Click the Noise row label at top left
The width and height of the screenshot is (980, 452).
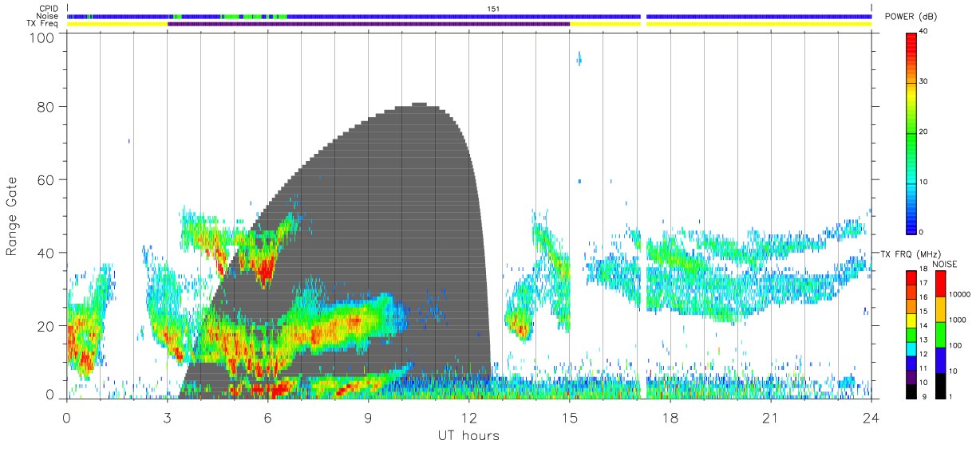pyautogui.click(x=48, y=16)
